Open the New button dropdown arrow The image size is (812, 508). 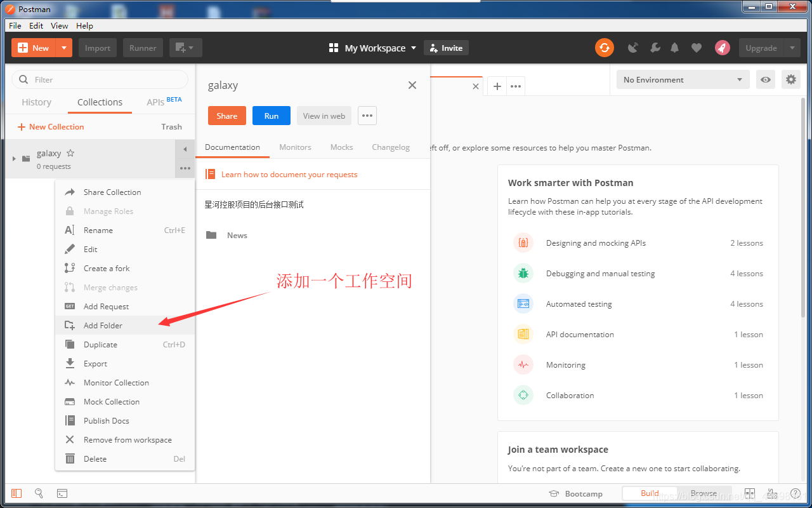64,48
